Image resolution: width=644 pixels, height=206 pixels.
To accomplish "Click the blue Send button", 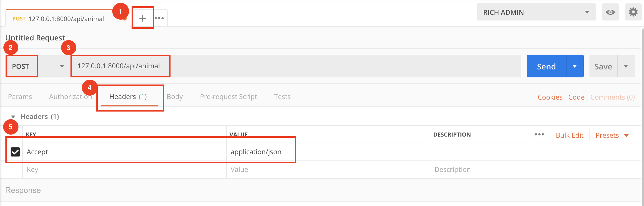I will click(546, 66).
